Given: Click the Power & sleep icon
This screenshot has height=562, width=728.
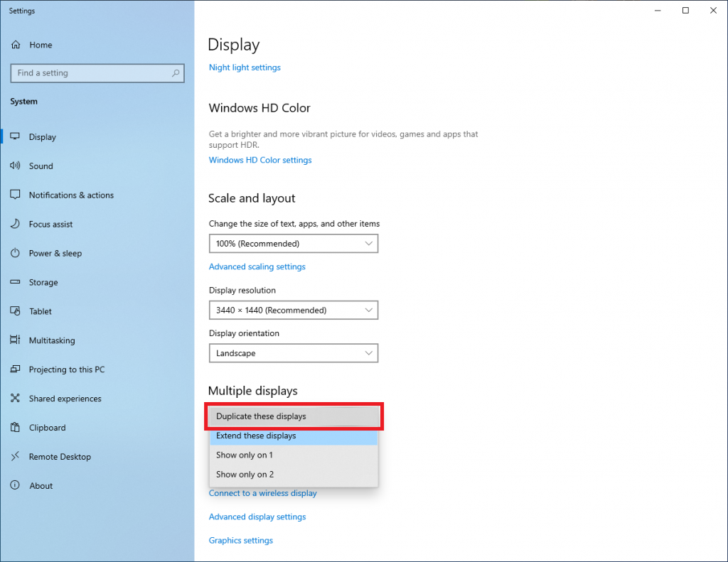Looking at the screenshot, I should coord(16,253).
